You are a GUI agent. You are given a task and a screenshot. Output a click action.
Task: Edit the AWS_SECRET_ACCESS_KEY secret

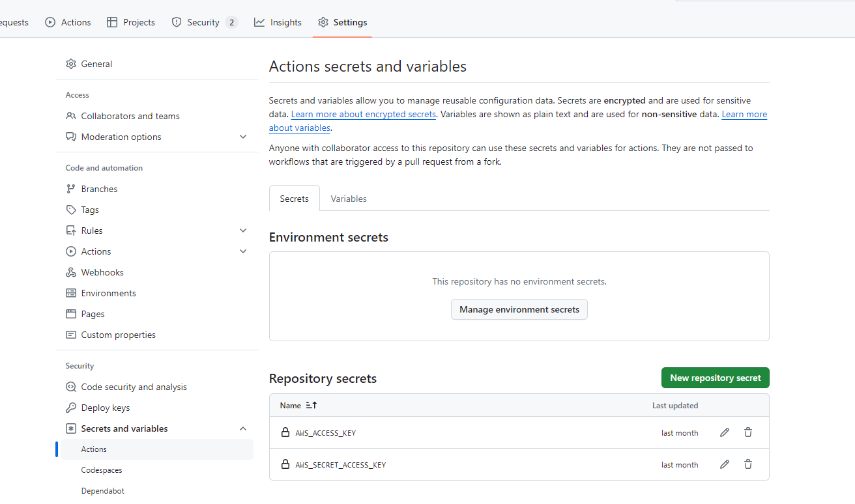725,464
